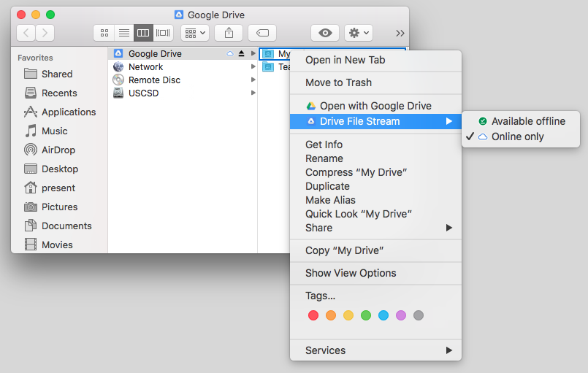Choose Show View Options
The width and height of the screenshot is (588, 373).
(x=375, y=273)
